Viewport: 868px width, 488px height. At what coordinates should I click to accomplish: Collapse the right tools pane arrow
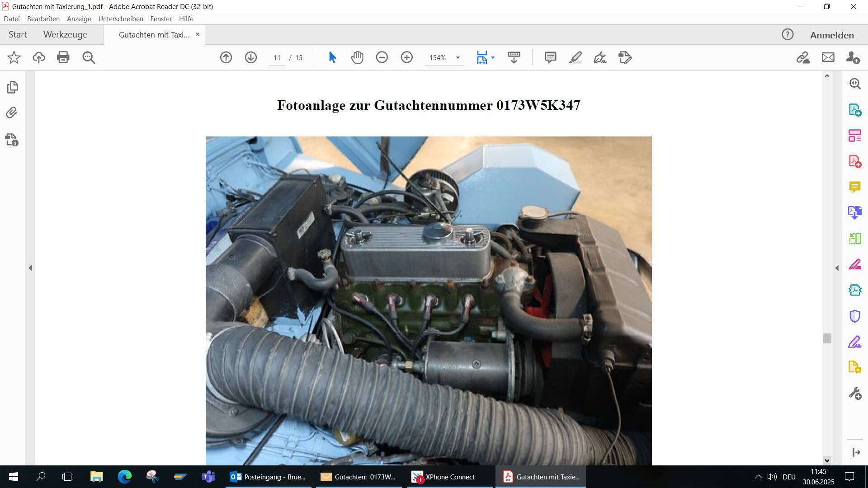[x=837, y=268]
